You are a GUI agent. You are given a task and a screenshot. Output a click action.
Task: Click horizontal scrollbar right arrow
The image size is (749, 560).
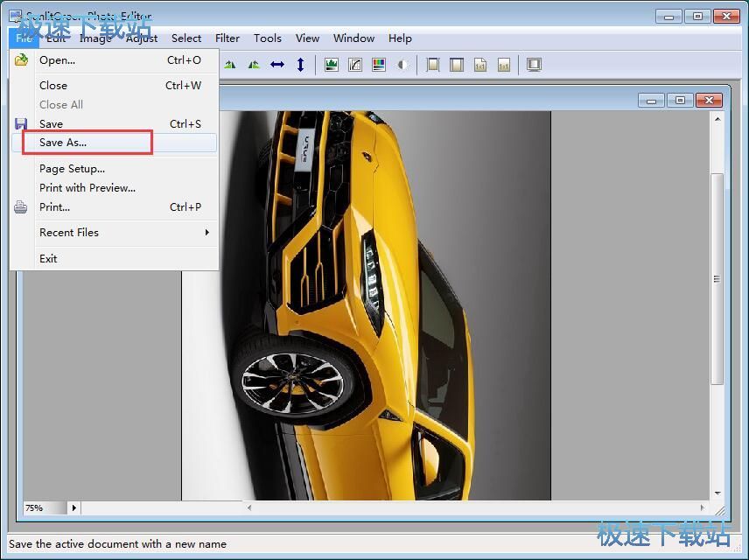tap(702, 507)
